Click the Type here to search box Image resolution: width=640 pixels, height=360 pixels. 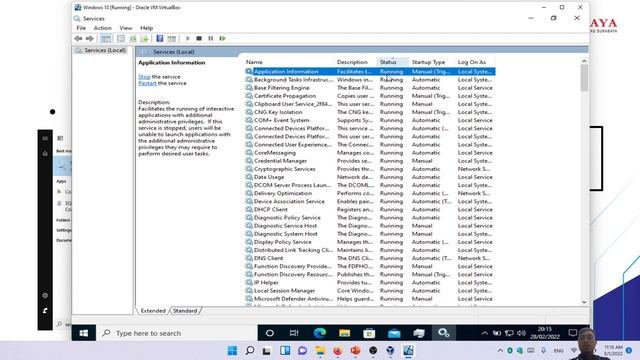click(x=176, y=333)
